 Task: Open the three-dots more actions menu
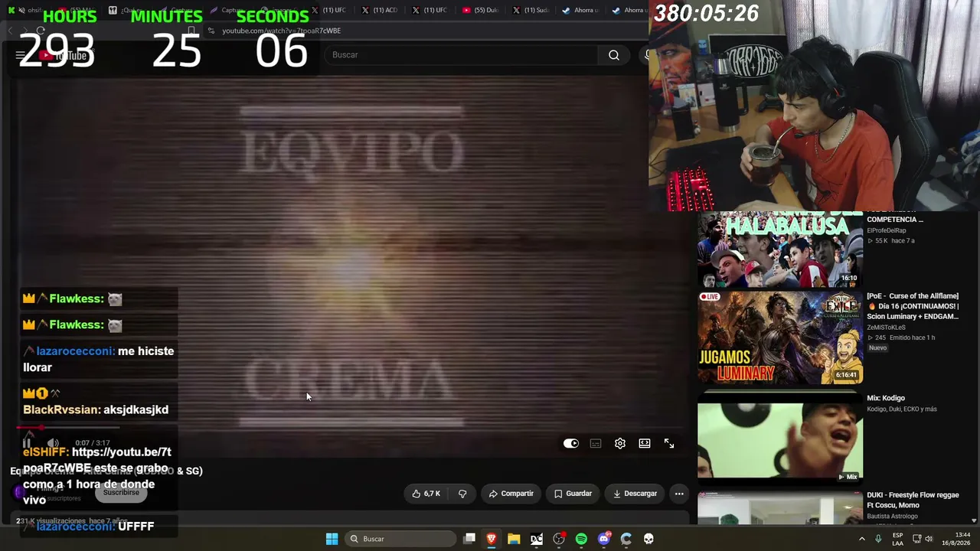coord(679,494)
